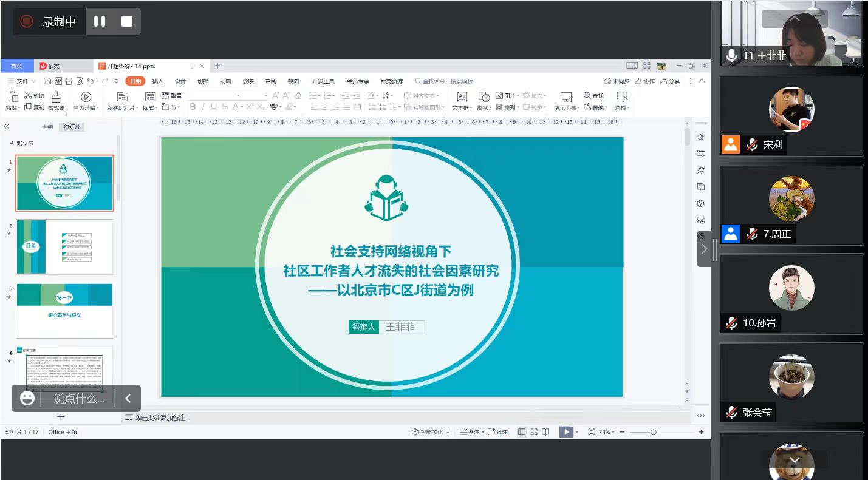The width and height of the screenshot is (868, 480).
Task: Toggle bold text formatting
Action: pyautogui.click(x=193, y=107)
